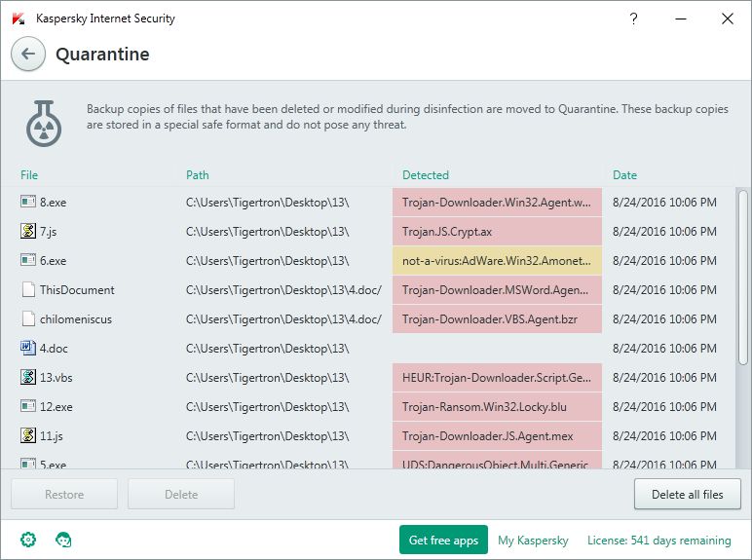Sort by the Date column header
Image resolution: width=752 pixels, height=560 pixels.
[x=625, y=175]
